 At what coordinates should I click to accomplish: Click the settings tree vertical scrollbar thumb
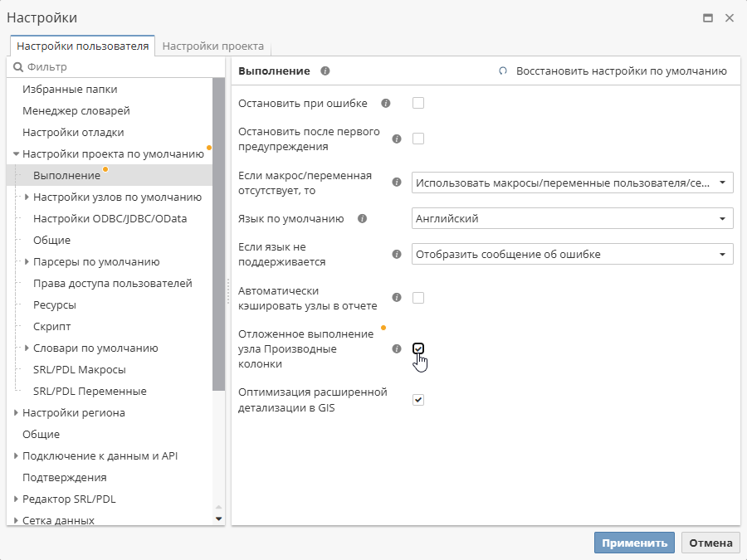(x=219, y=232)
